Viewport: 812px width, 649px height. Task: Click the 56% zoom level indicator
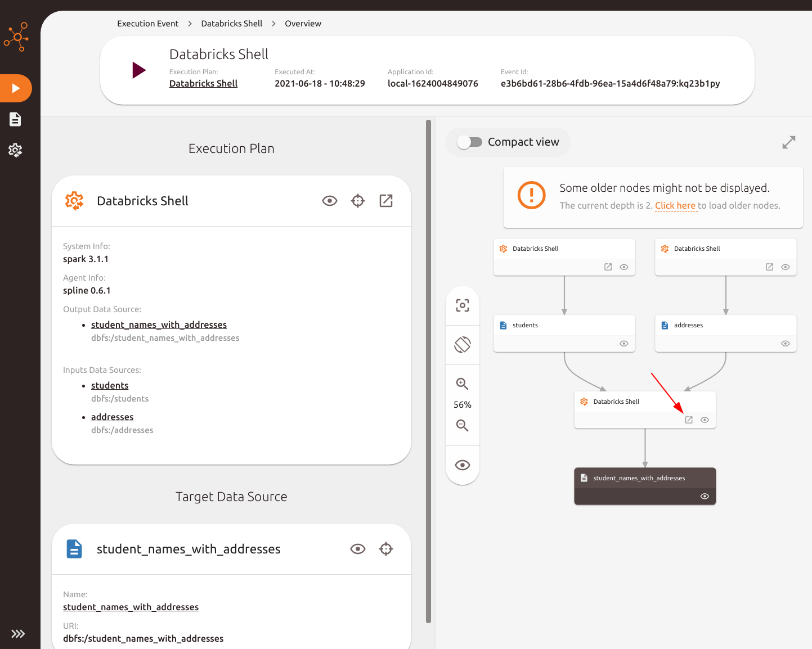[463, 405]
